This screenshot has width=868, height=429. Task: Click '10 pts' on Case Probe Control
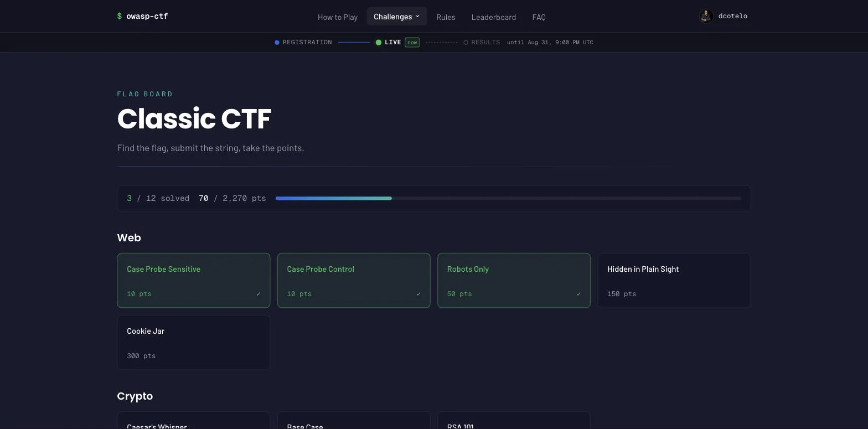[x=299, y=294]
